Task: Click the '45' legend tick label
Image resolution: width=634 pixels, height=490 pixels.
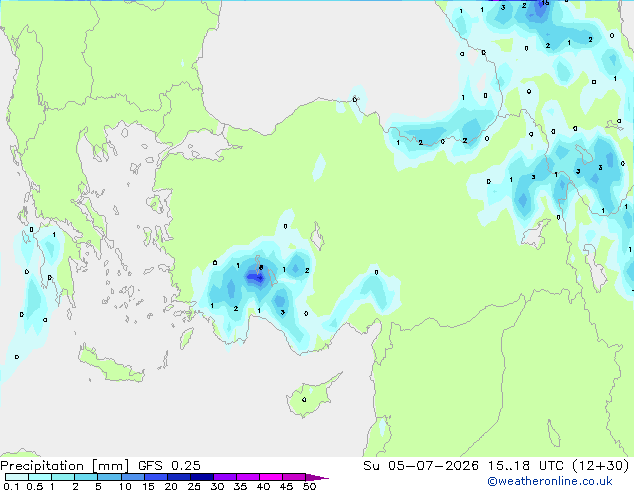Action: (x=286, y=486)
